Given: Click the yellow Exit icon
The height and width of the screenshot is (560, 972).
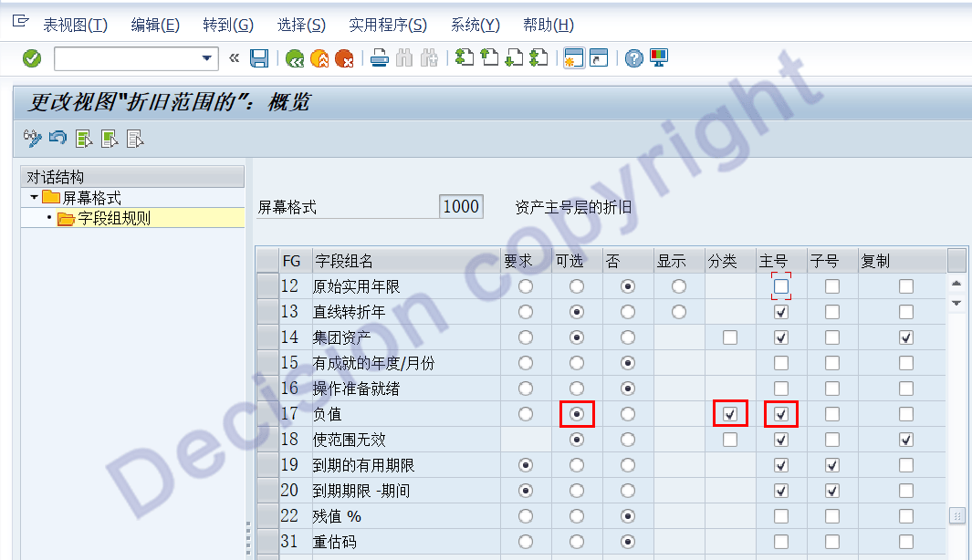Looking at the screenshot, I should [x=319, y=59].
